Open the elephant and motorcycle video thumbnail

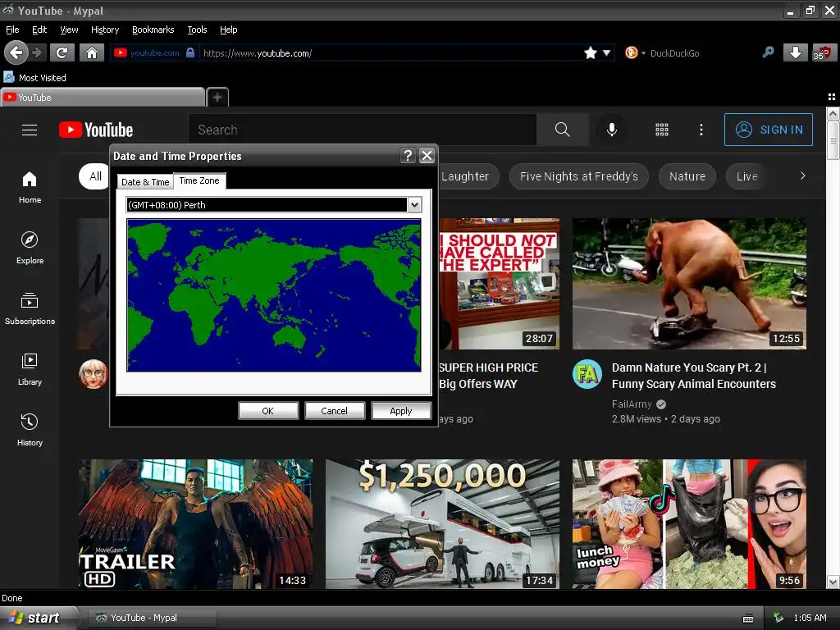tap(689, 284)
